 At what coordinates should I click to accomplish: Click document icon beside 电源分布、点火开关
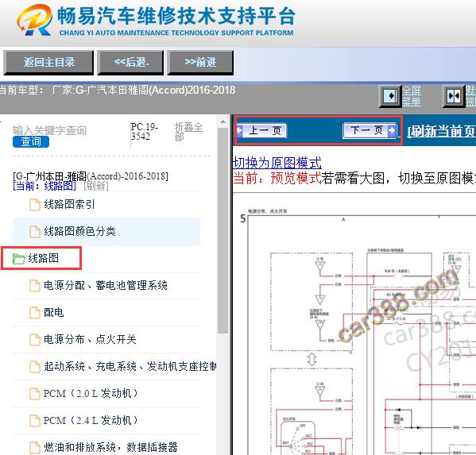35,340
